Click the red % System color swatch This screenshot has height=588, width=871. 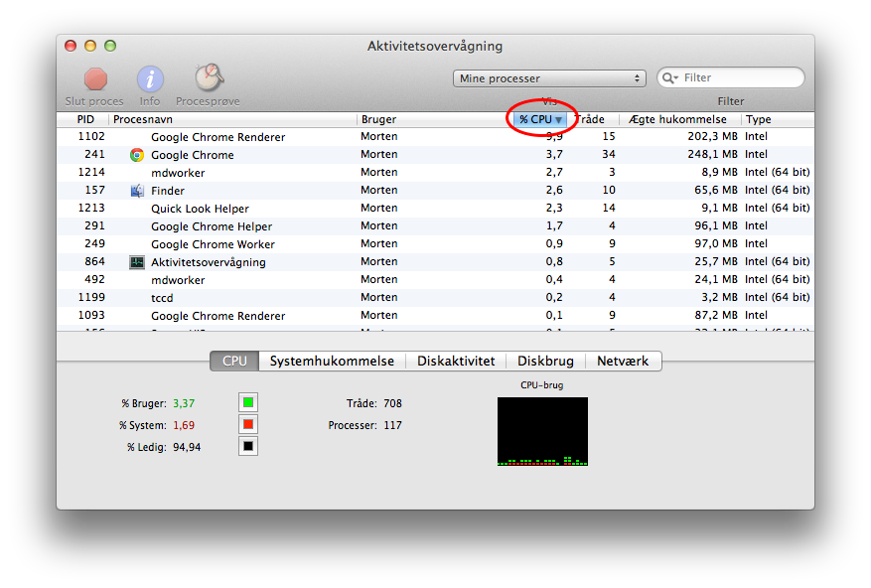248,424
